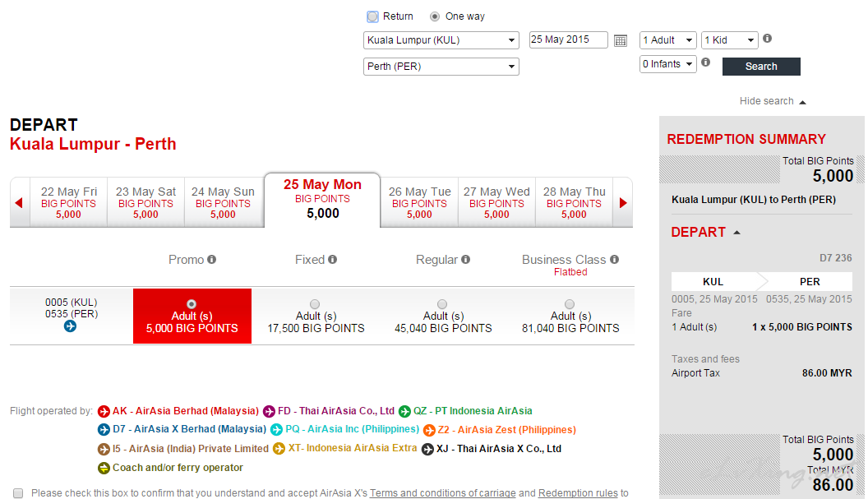
Task: Click the Regular fare info icon
Action: (465, 259)
